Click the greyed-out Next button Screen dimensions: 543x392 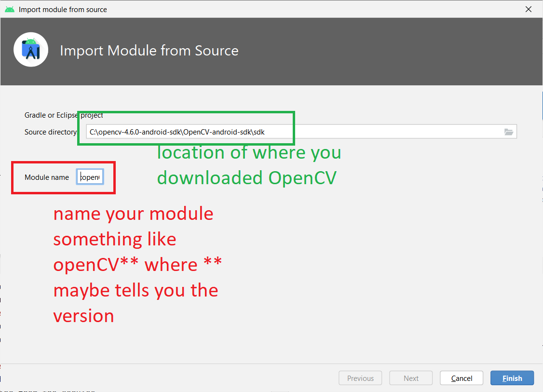(411, 378)
